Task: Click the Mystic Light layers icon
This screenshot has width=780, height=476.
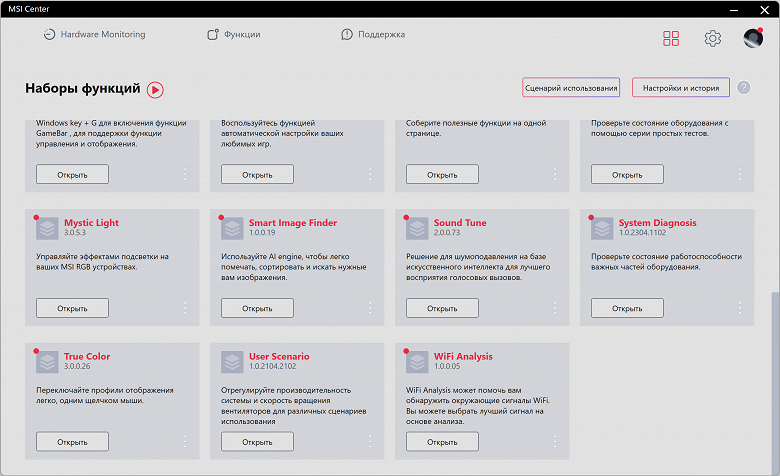Action: pos(47,229)
